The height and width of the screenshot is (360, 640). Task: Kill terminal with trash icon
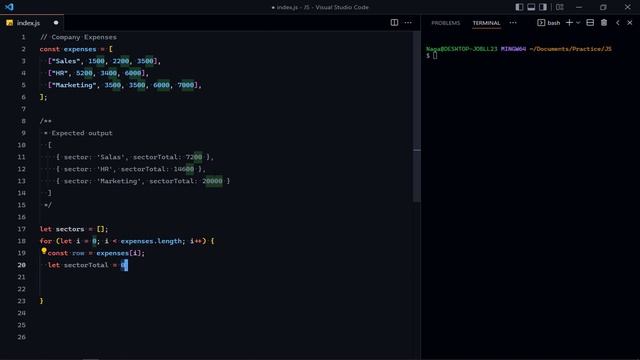[604, 23]
